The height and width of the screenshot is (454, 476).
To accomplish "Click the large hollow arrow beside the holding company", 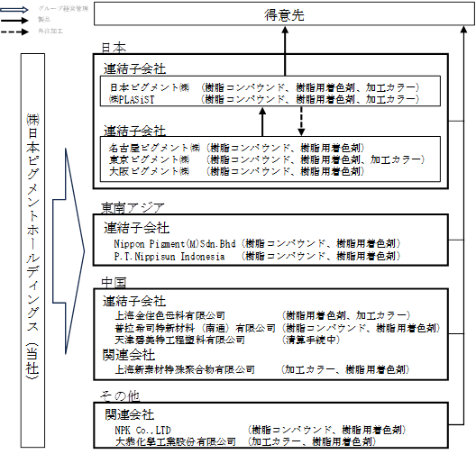I will click(69, 251).
